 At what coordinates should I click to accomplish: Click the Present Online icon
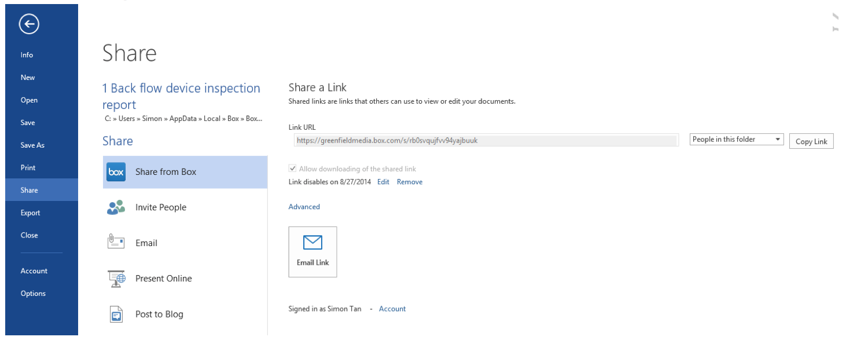point(117,279)
